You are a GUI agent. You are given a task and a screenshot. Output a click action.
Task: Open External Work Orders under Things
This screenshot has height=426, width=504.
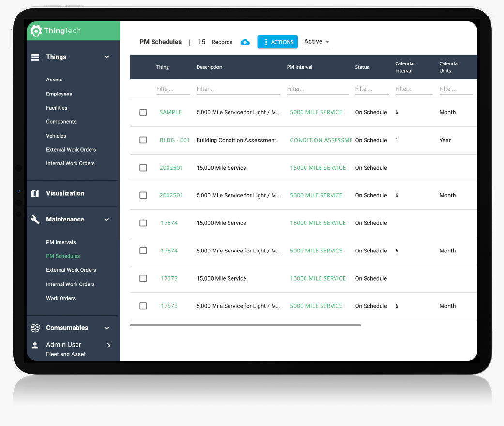pos(71,149)
